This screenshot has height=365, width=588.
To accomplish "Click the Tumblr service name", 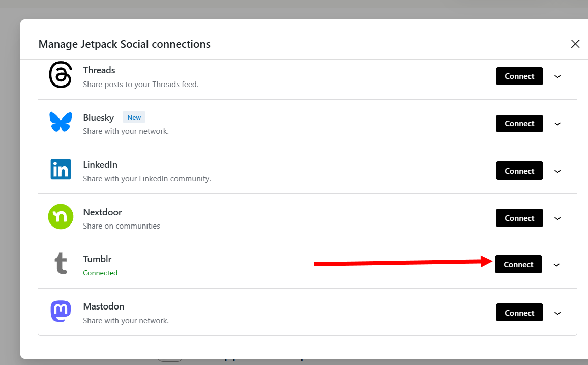I will coord(97,259).
